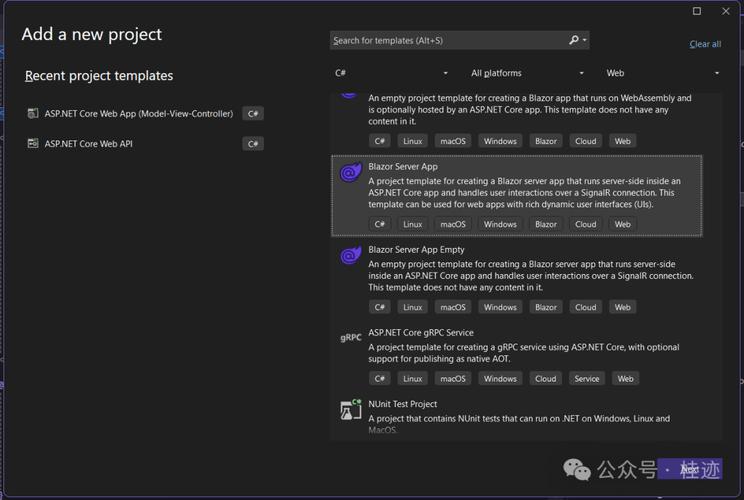Click the Linux tag under Blazor Server App
Viewport: 744px width, 500px height.
pos(412,224)
